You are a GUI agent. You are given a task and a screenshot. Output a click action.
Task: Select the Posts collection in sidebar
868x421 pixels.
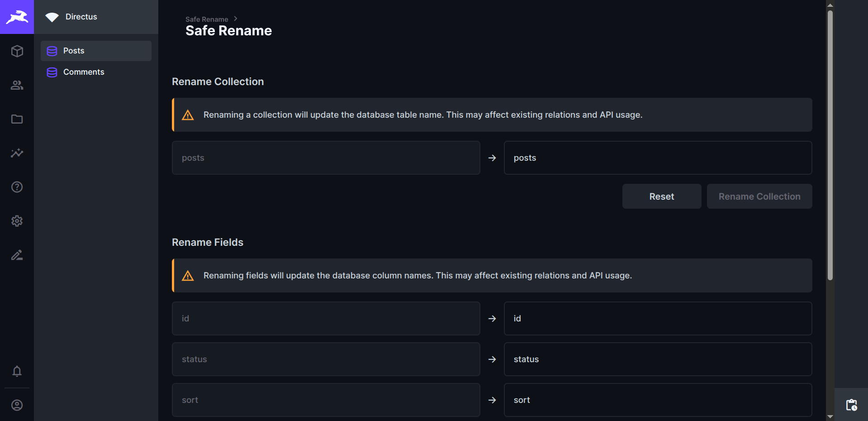pyautogui.click(x=96, y=51)
